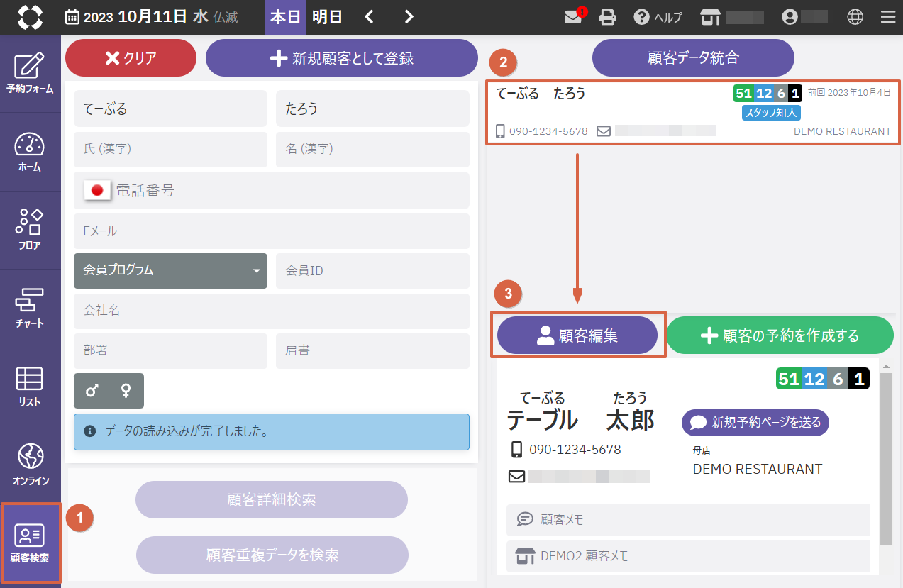Focus the 肩書 field

click(x=372, y=350)
